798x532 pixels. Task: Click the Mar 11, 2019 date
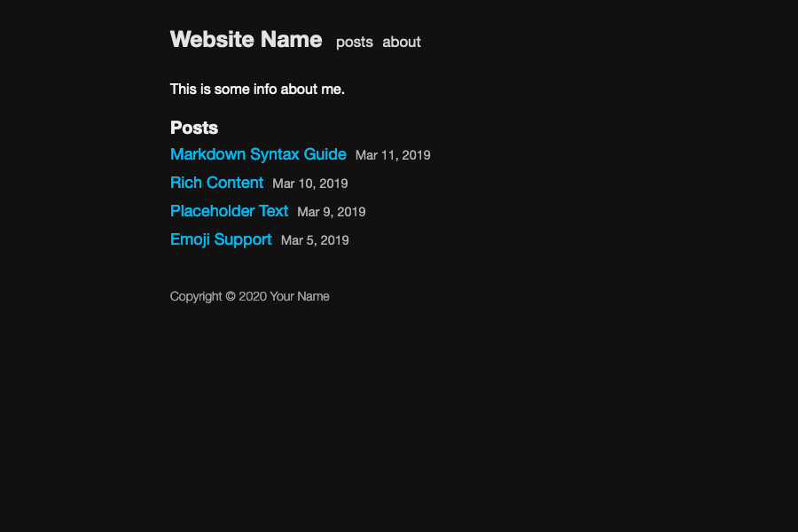click(x=393, y=155)
